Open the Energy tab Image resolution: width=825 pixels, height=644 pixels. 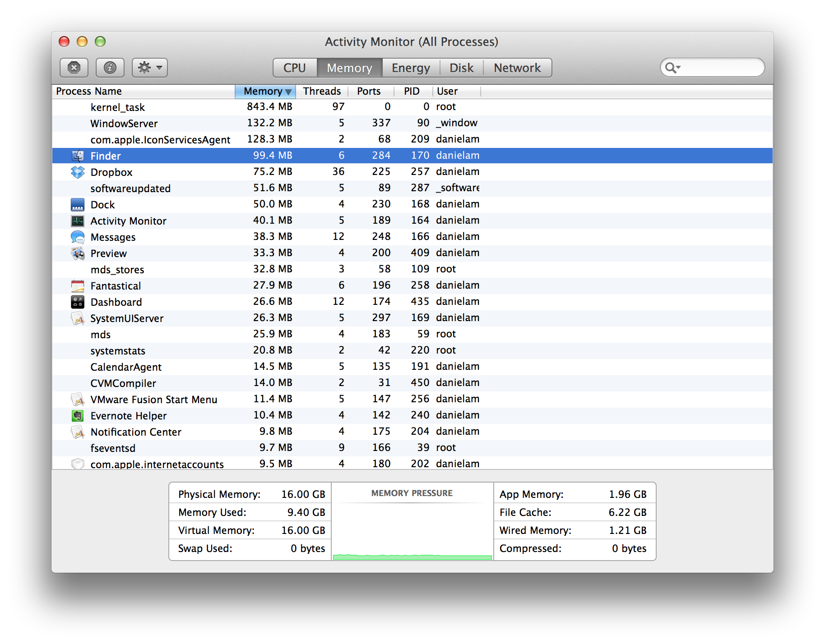click(x=411, y=68)
